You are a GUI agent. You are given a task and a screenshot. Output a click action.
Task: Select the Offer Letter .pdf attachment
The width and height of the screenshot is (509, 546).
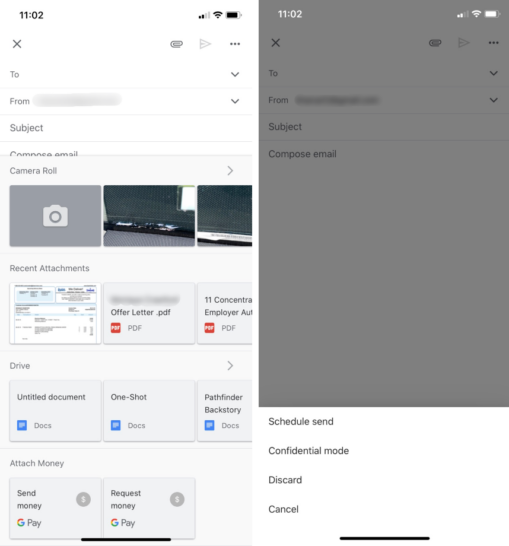[149, 313]
